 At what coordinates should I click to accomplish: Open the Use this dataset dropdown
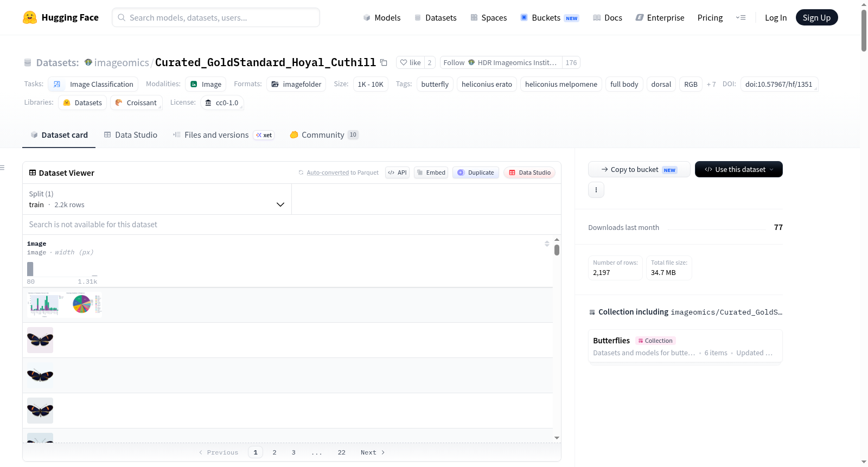click(739, 169)
